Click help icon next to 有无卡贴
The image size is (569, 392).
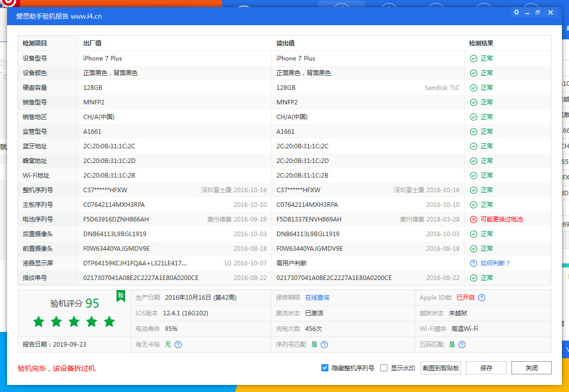178,345
